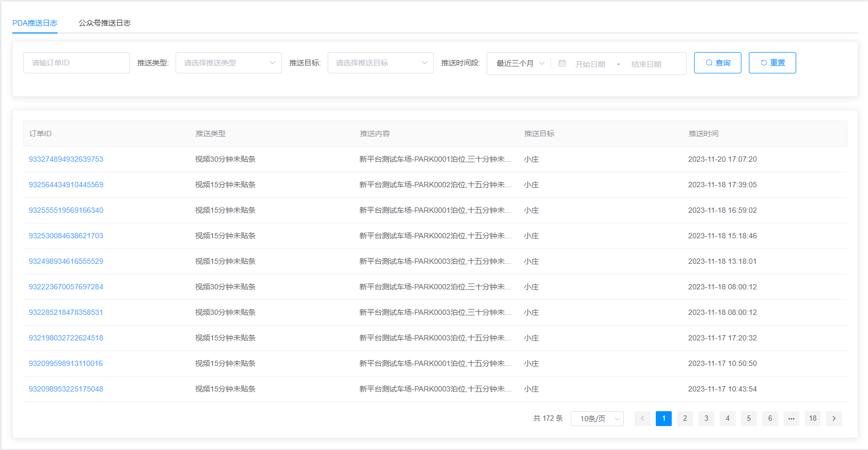Click the previous page arrow

point(642,419)
